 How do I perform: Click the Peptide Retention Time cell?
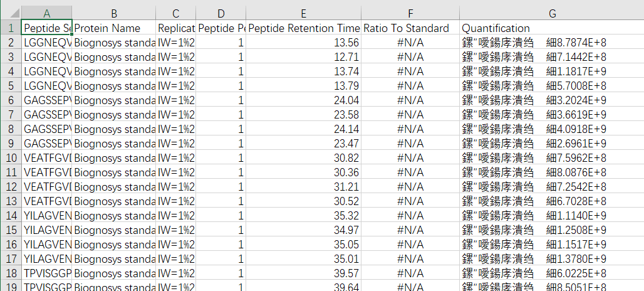coord(304,28)
